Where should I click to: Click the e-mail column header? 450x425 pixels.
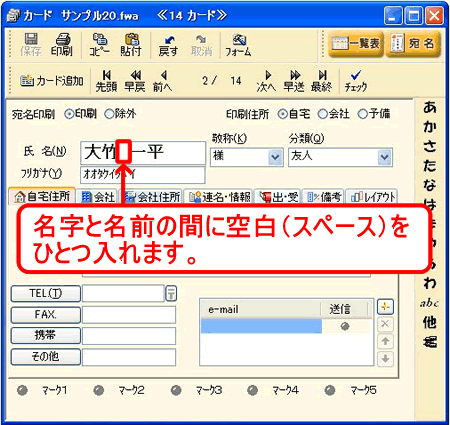point(261,309)
